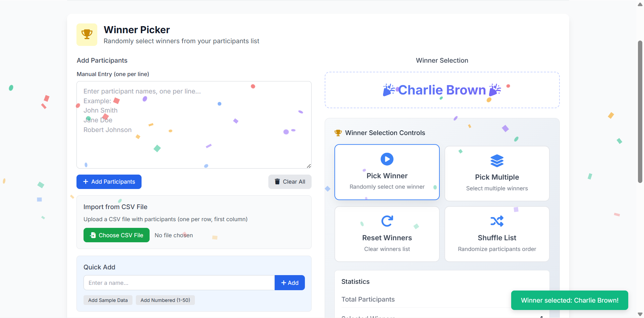Click the Manual Entry (one per line) label
Viewport: 644px width, 318px height.
coord(113,74)
